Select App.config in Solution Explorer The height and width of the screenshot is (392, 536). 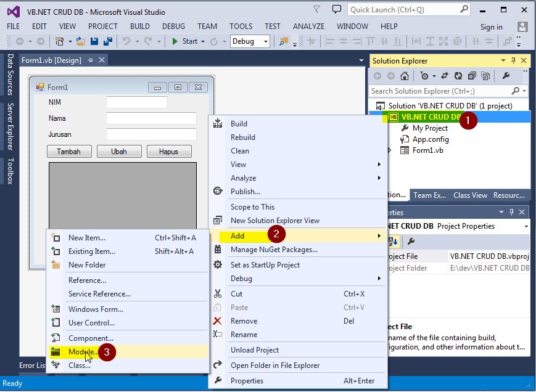click(431, 139)
